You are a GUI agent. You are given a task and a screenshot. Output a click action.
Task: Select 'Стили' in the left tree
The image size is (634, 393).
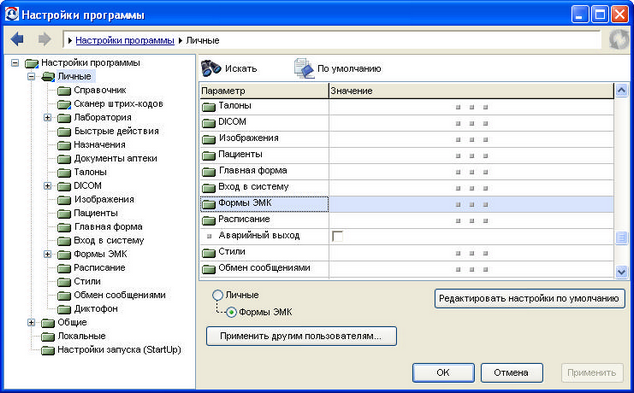point(87,281)
